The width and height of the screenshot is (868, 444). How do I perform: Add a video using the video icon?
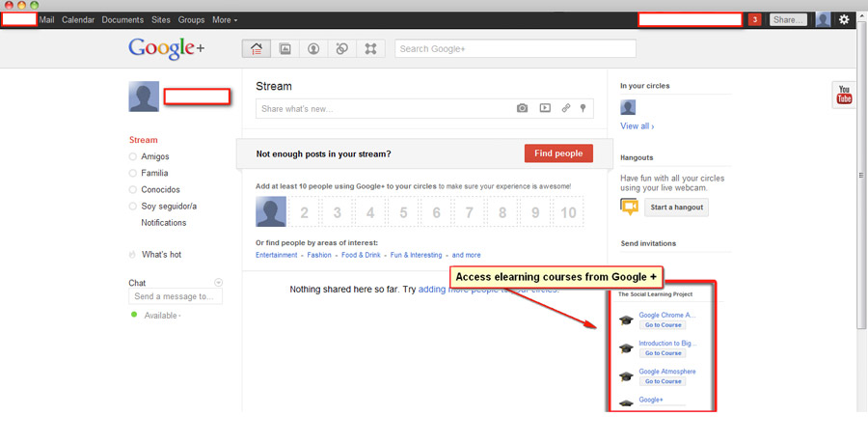(x=545, y=108)
